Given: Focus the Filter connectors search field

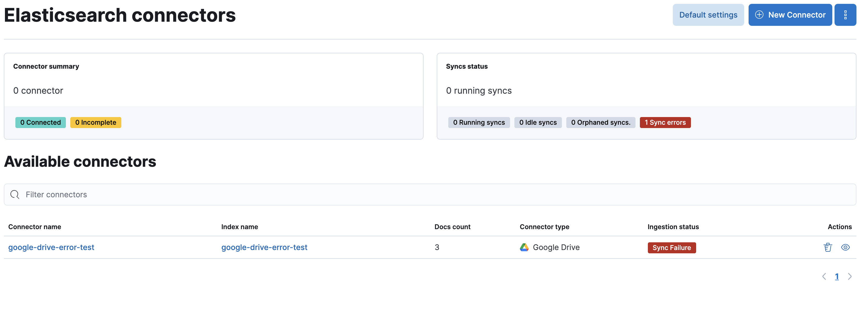Looking at the screenshot, I should [x=430, y=195].
